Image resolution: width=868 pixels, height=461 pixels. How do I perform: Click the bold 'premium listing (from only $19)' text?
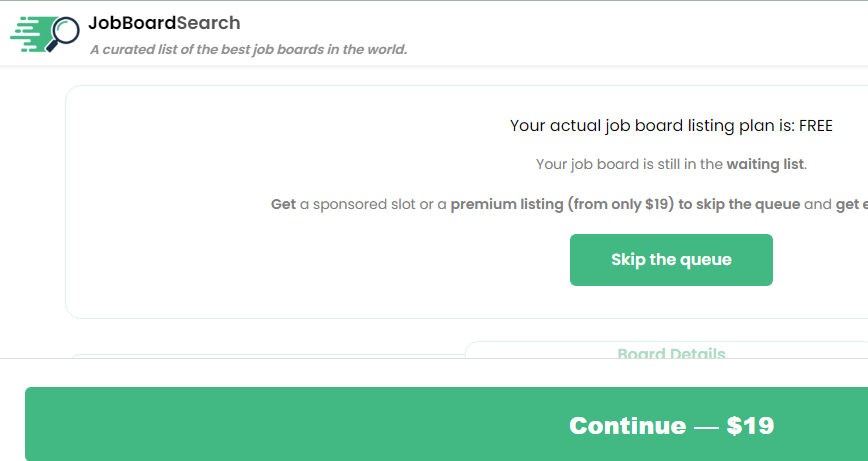coord(562,204)
